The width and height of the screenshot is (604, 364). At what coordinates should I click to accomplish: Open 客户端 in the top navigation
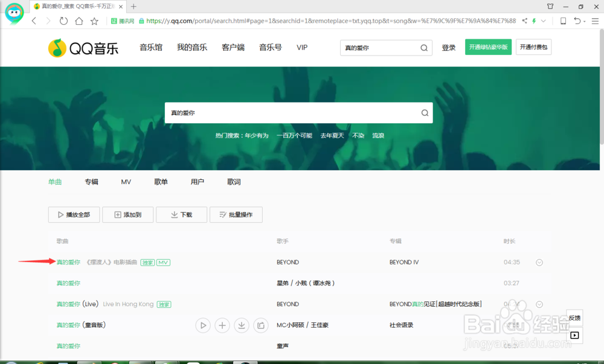[233, 47]
